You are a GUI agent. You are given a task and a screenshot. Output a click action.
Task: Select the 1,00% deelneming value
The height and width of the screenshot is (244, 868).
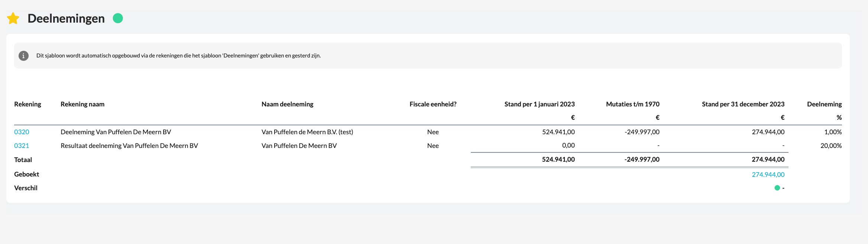833,132
